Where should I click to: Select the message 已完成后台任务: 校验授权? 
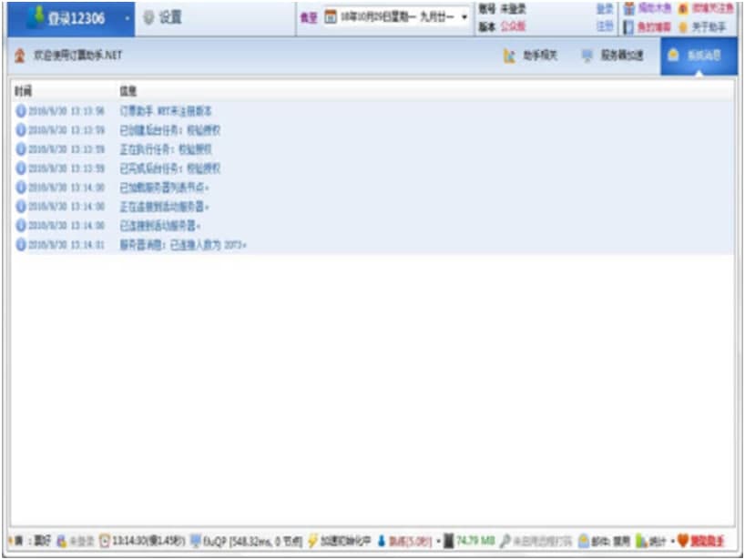pyautogui.click(x=170, y=168)
